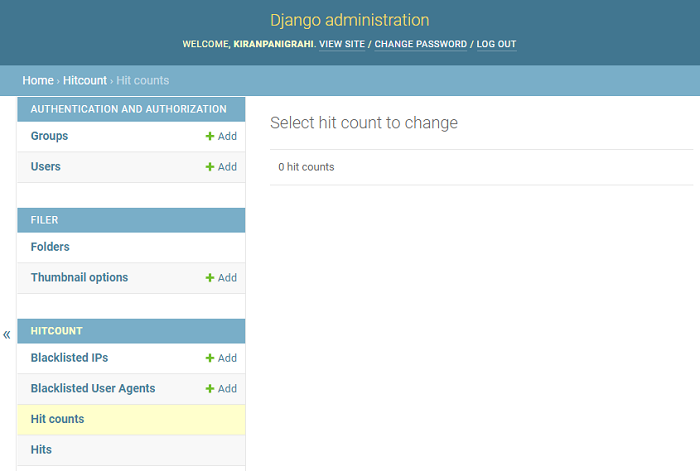Collapse the sidebar with the double-chevron toggle
Screen dimensions: 700x471
pos(7,334)
